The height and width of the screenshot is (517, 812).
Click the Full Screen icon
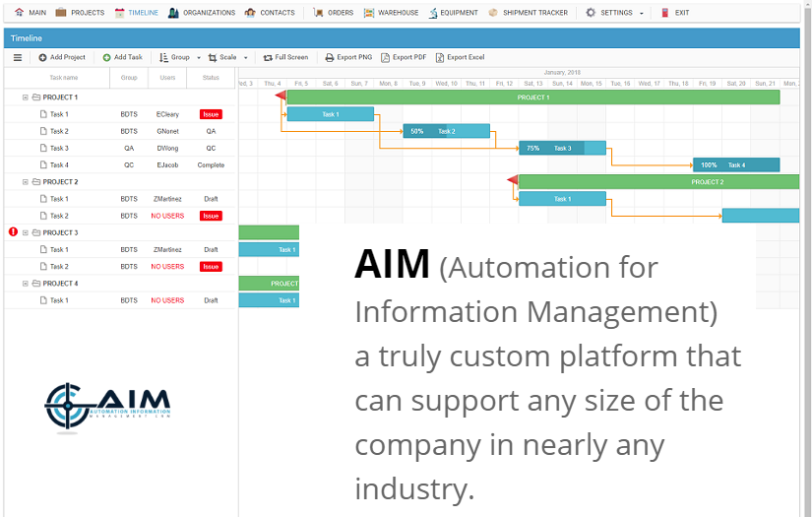(x=268, y=57)
